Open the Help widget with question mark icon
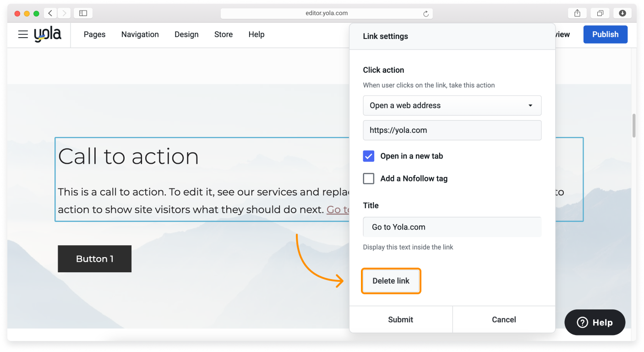This screenshot has height=352, width=644. click(595, 322)
